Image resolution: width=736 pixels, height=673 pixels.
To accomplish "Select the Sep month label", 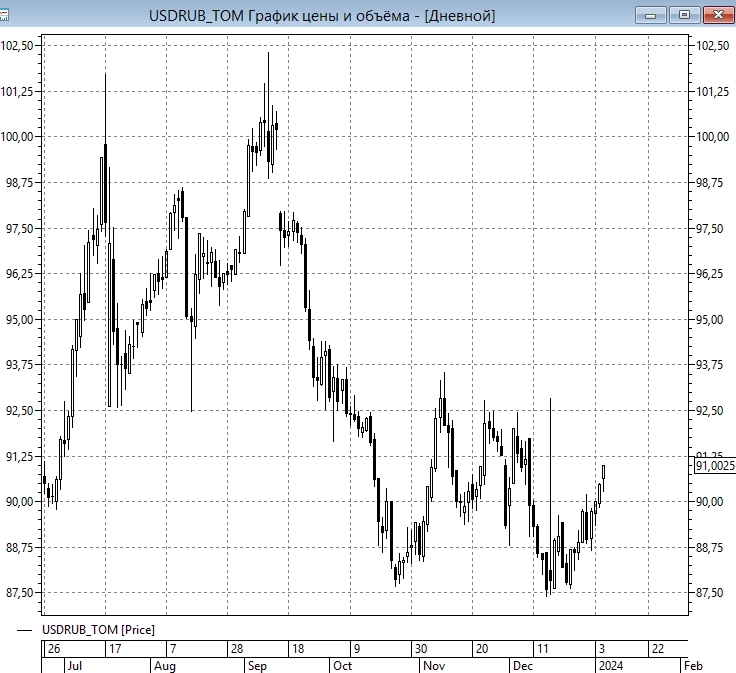I will pyautogui.click(x=257, y=665).
